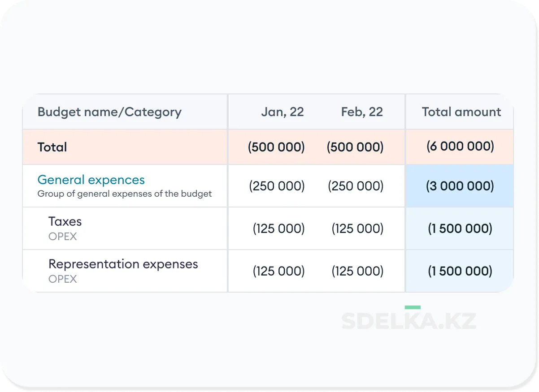Click the General expences Feb, 22 cell
The height and width of the screenshot is (392, 539).
(356, 186)
